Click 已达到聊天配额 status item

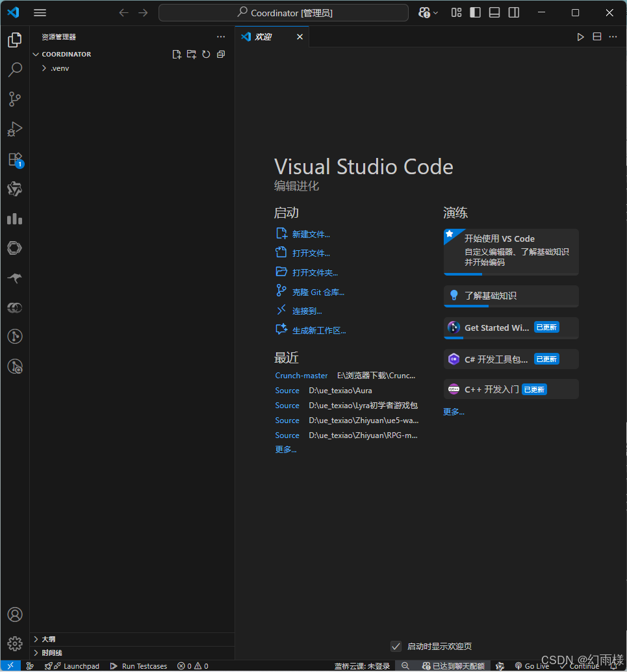click(454, 666)
